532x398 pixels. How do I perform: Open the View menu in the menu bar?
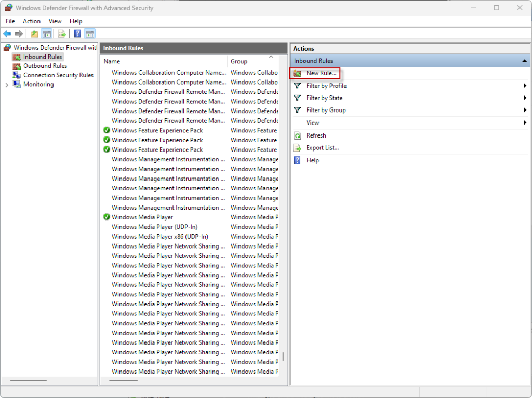pyautogui.click(x=55, y=21)
